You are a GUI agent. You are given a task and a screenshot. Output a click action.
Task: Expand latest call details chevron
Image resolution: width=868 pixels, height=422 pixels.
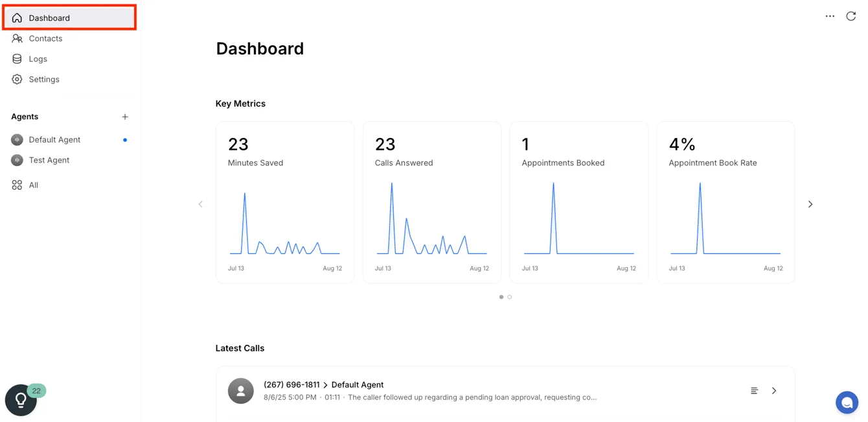point(774,391)
